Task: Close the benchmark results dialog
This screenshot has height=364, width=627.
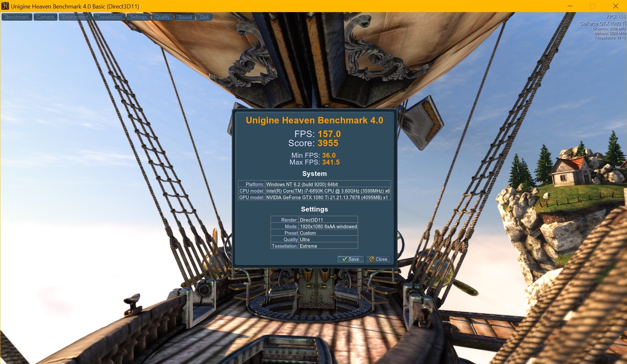Action: [x=378, y=259]
